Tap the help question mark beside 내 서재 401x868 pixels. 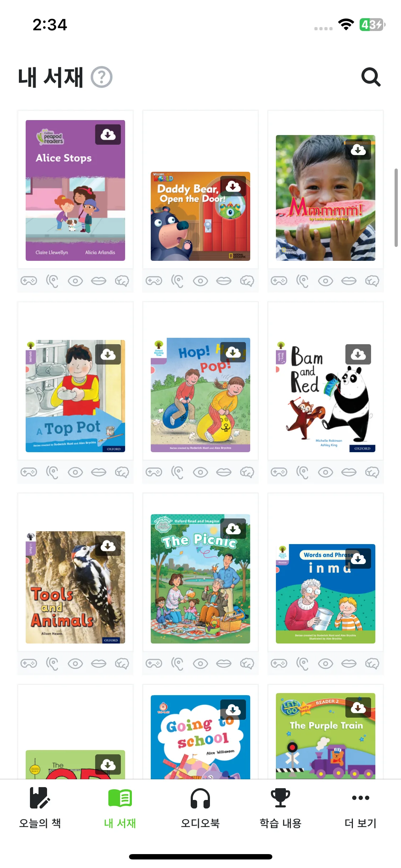(102, 77)
